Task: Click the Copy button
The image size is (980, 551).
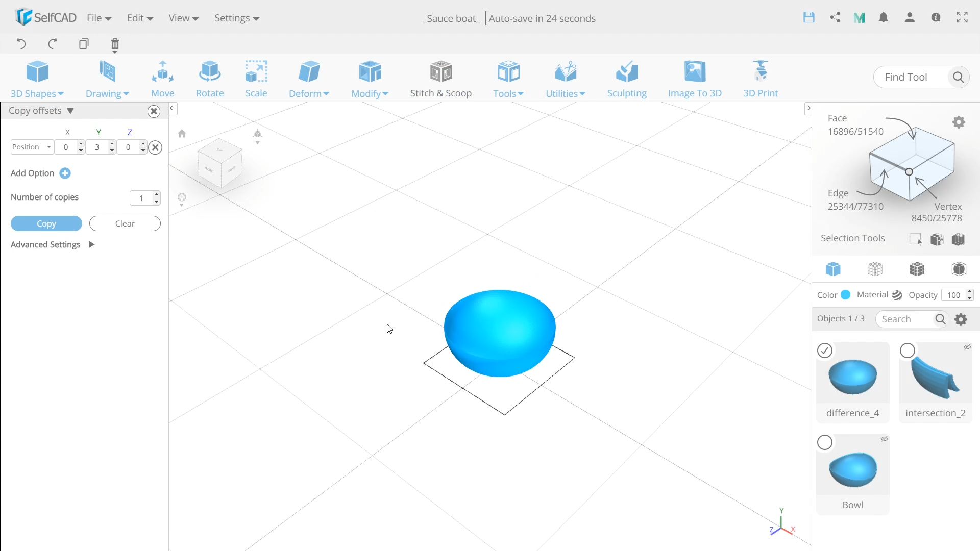Action: pyautogui.click(x=46, y=223)
